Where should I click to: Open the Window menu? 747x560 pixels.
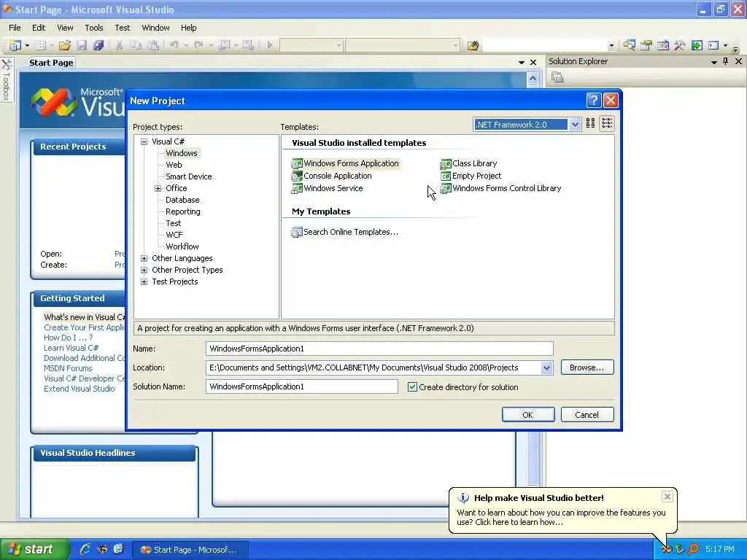tap(156, 28)
